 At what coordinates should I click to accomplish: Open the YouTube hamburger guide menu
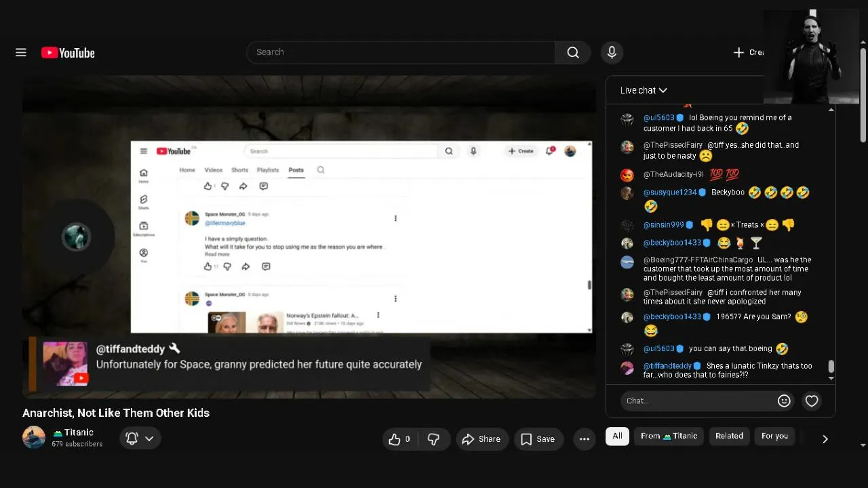pos(21,52)
